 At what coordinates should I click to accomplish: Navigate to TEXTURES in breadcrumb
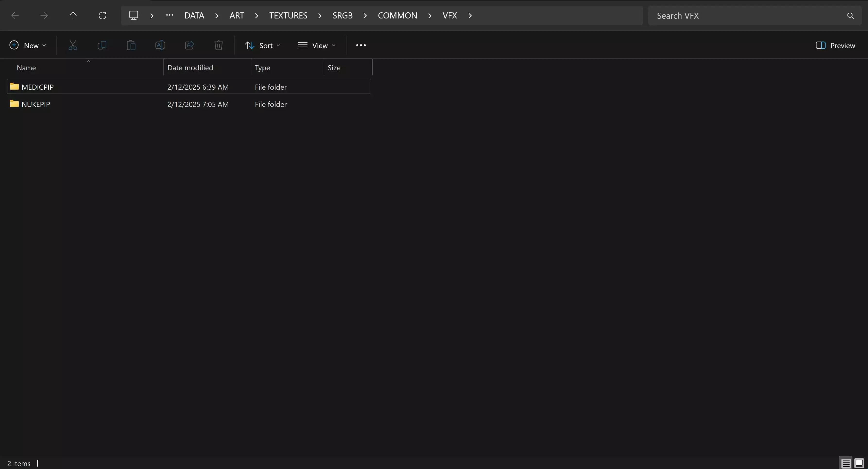pyautogui.click(x=288, y=16)
